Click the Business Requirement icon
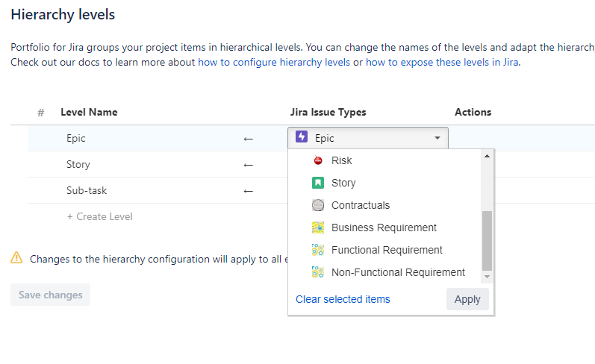The height and width of the screenshot is (364, 595). pos(318,228)
